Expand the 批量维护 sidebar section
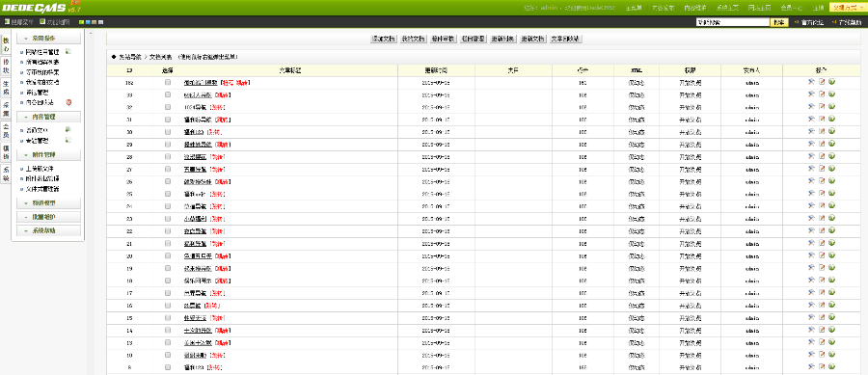The height and width of the screenshot is (375, 868). 49,217
